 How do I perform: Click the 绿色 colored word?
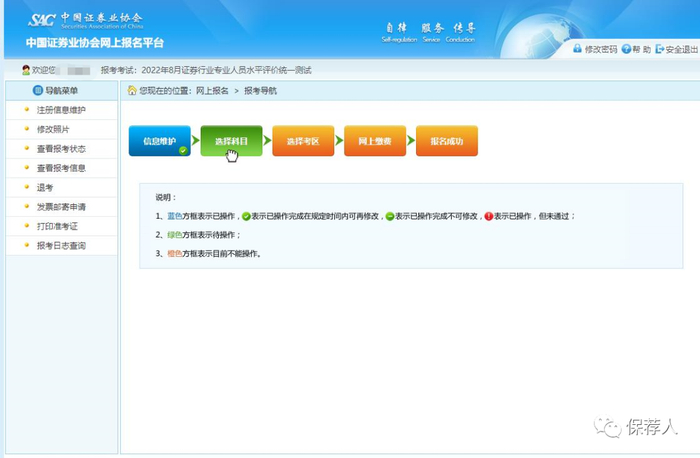(x=175, y=235)
